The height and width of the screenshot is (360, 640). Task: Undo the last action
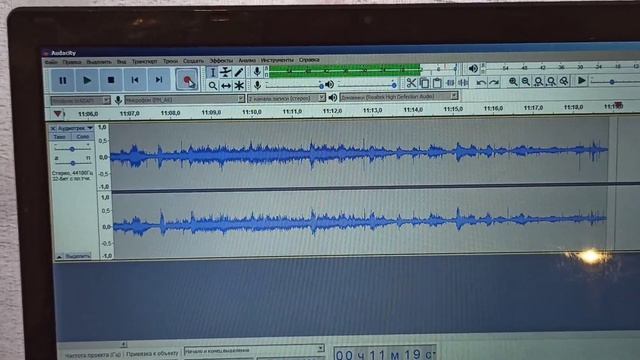point(481,82)
